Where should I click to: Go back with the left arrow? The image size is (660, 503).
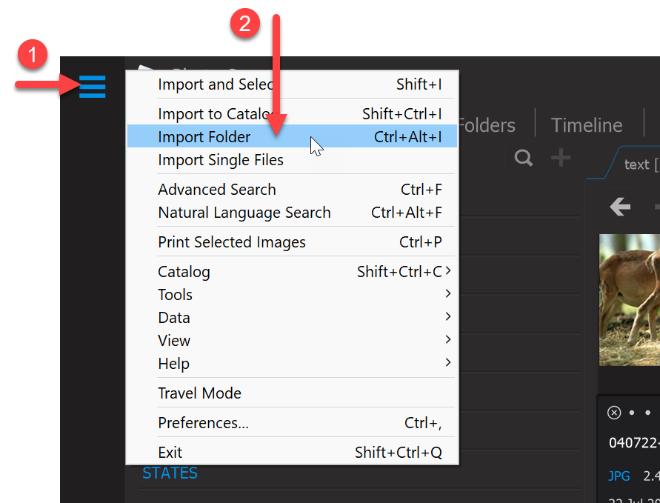tap(620, 207)
